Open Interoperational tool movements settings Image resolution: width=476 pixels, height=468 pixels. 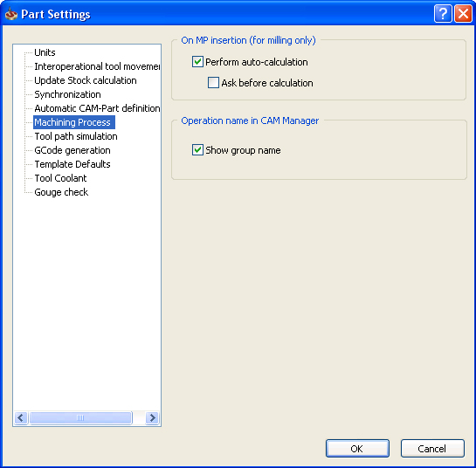coord(97,66)
